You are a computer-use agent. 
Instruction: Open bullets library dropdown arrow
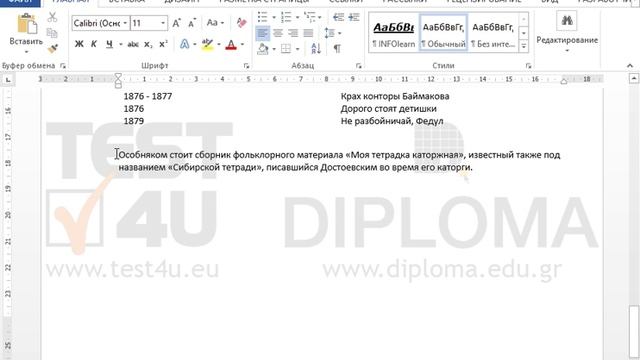274,17
